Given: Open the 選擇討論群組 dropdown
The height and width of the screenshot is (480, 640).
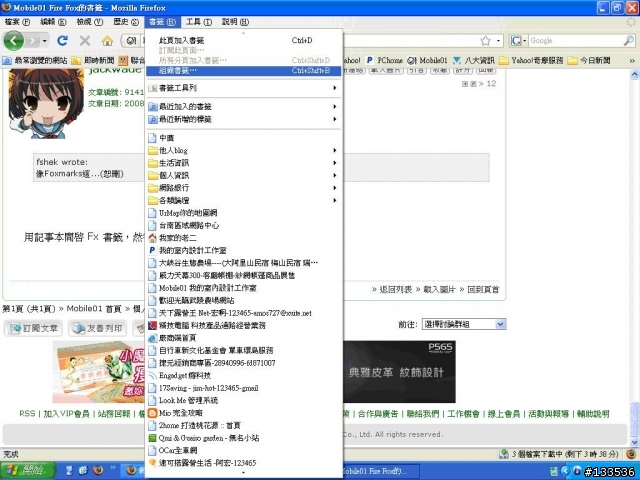Looking at the screenshot, I should click(x=464, y=324).
